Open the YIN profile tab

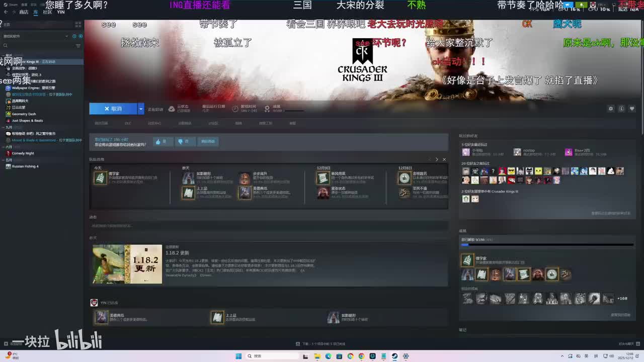(x=61, y=12)
